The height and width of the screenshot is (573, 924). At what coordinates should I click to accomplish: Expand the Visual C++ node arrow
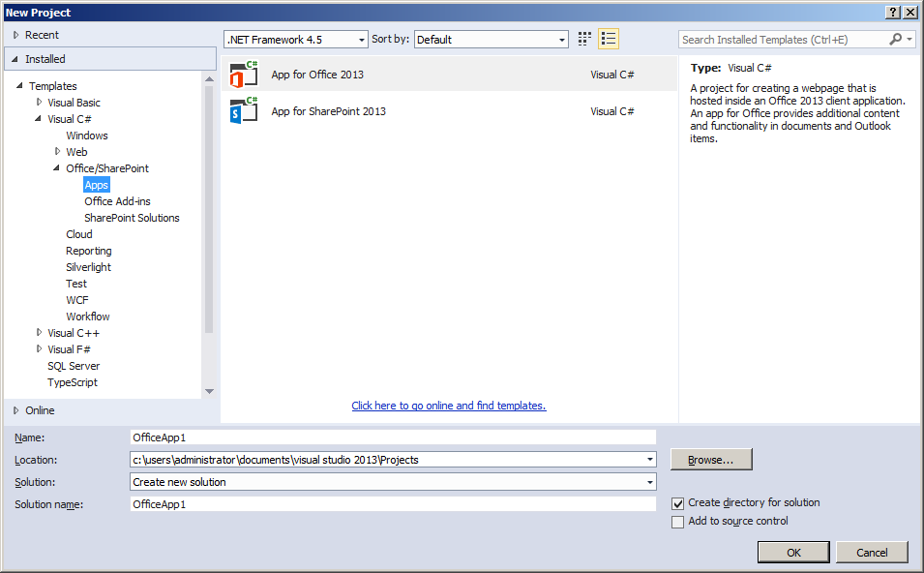tap(39, 333)
